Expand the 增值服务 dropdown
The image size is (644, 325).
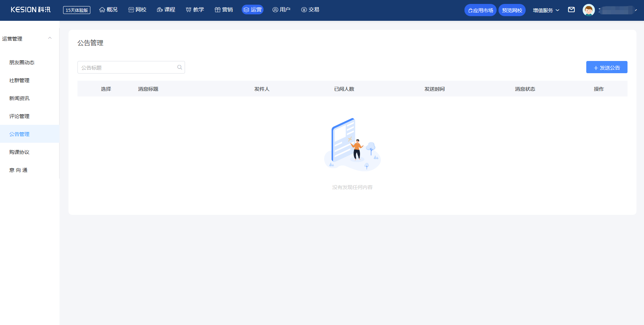coord(546,10)
